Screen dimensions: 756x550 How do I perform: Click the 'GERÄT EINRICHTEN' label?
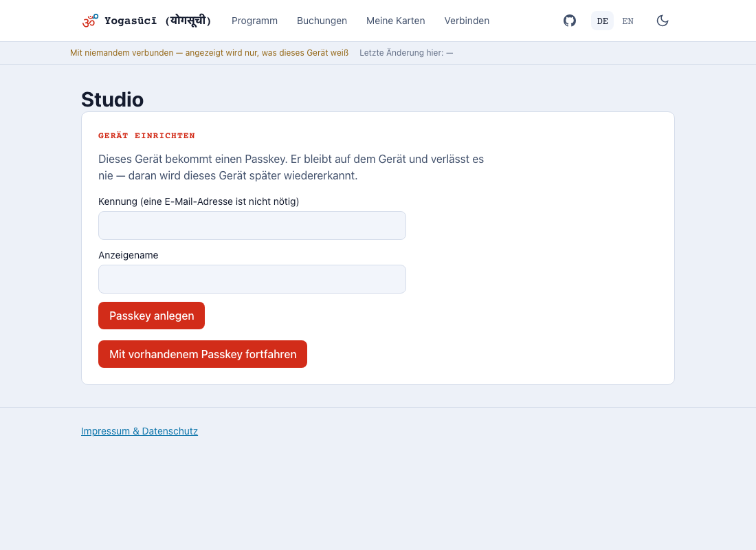(146, 136)
